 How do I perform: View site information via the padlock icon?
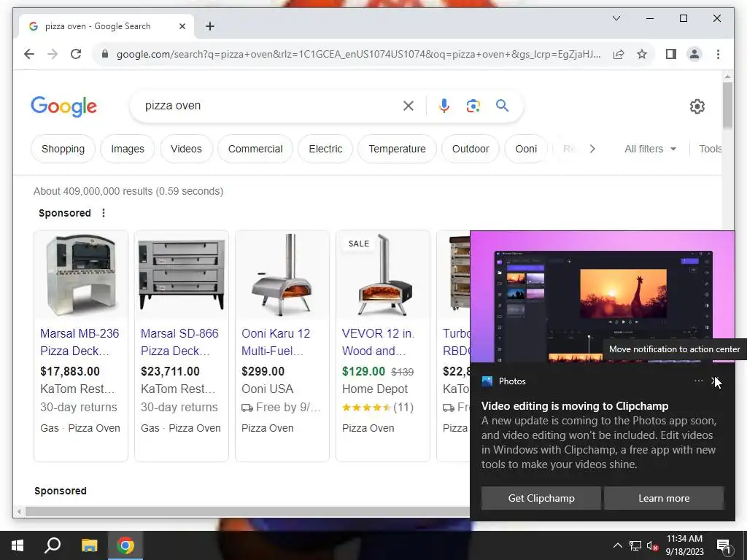[x=105, y=54]
